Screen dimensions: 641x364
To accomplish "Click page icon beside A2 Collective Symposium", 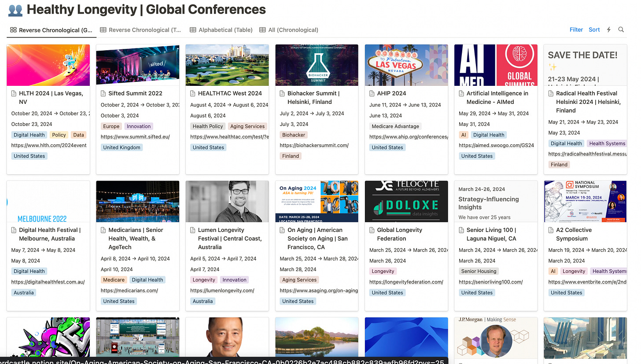I will (551, 230).
